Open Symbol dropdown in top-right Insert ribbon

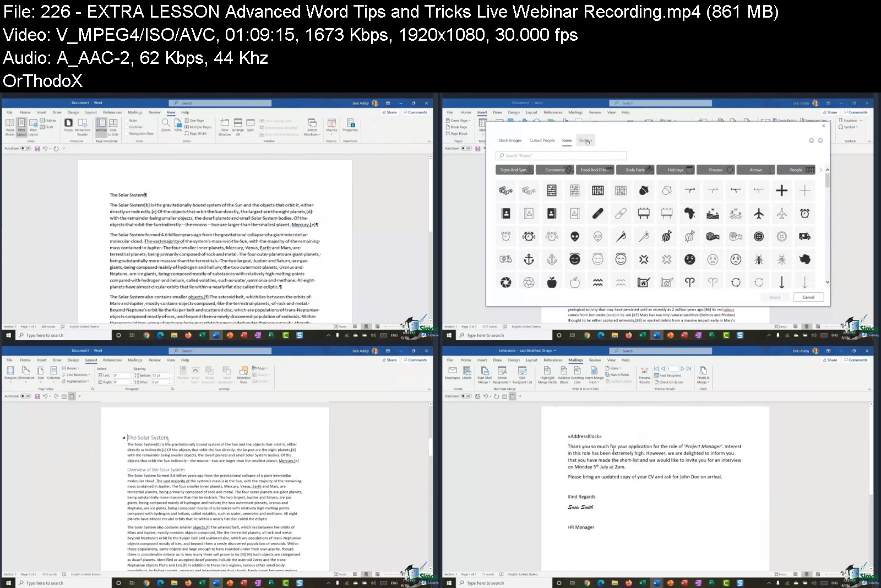coord(849,127)
